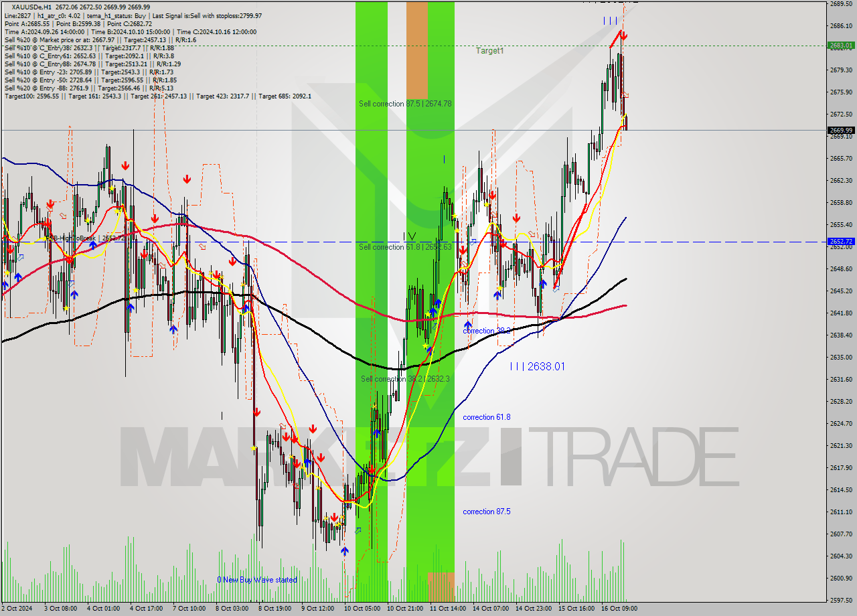Click '4 Oct 17:00' on the time axis
Image resolution: width=857 pixels, height=616 pixels.
pyautogui.click(x=147, y=609)
